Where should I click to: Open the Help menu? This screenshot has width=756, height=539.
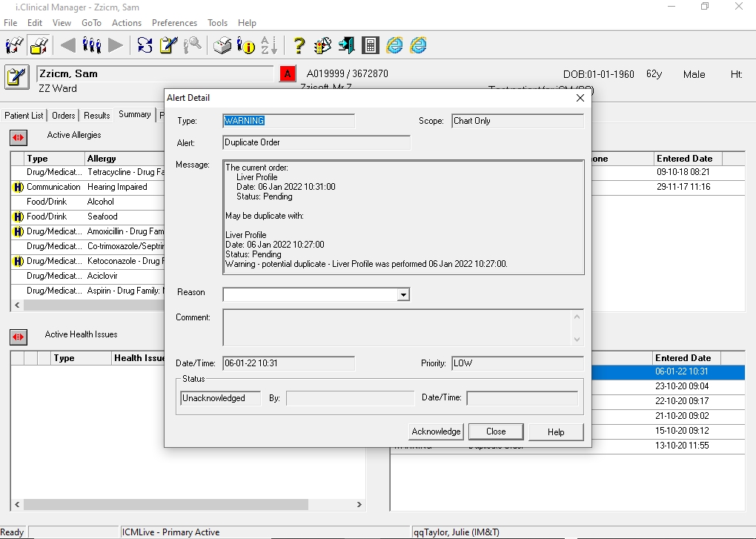tap(247, 23)
